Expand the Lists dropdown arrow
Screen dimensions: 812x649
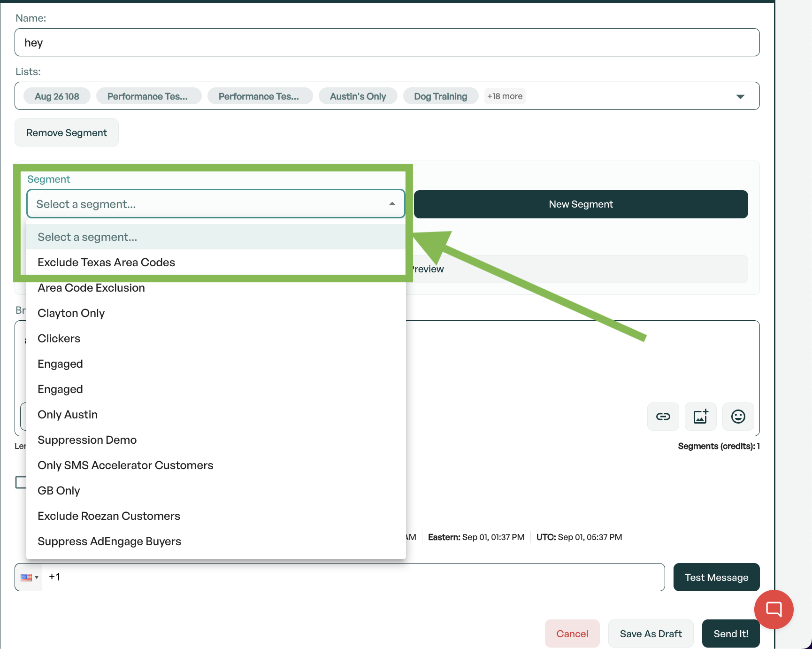coord(740,96)
